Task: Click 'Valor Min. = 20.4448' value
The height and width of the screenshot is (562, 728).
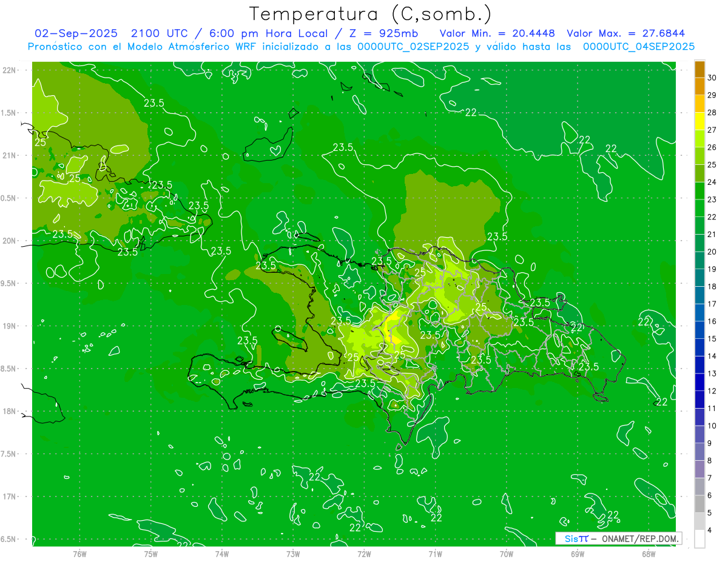Action: pos(497,33)
